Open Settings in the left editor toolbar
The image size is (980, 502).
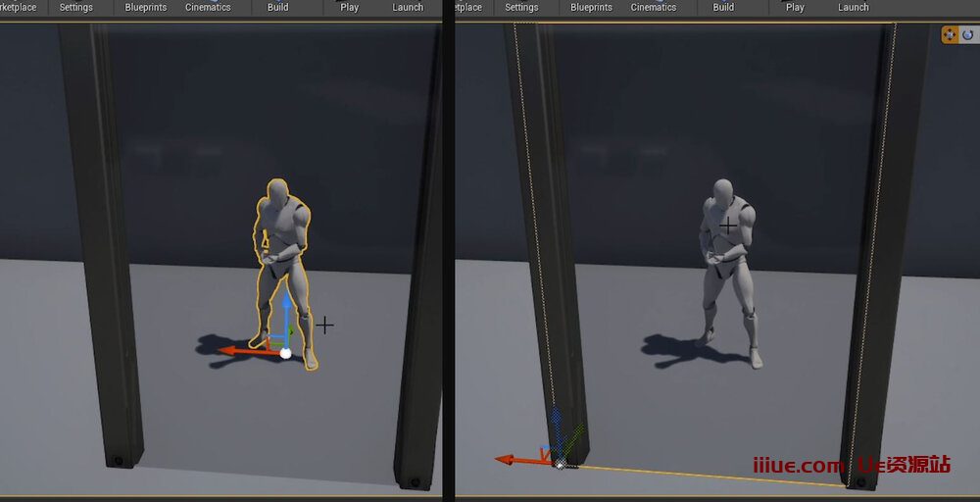click(75, 7)
